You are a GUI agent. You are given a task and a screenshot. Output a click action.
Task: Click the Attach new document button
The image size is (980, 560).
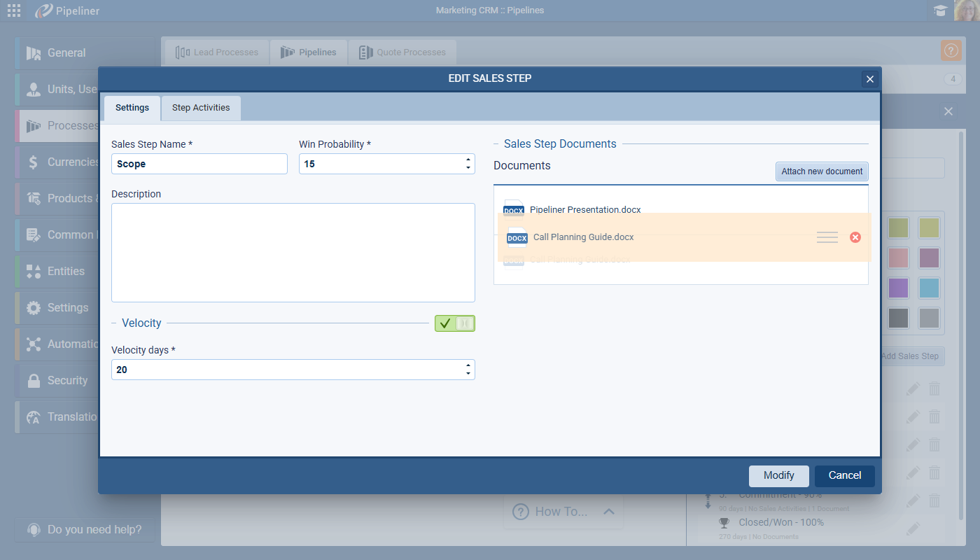(822, 171)
